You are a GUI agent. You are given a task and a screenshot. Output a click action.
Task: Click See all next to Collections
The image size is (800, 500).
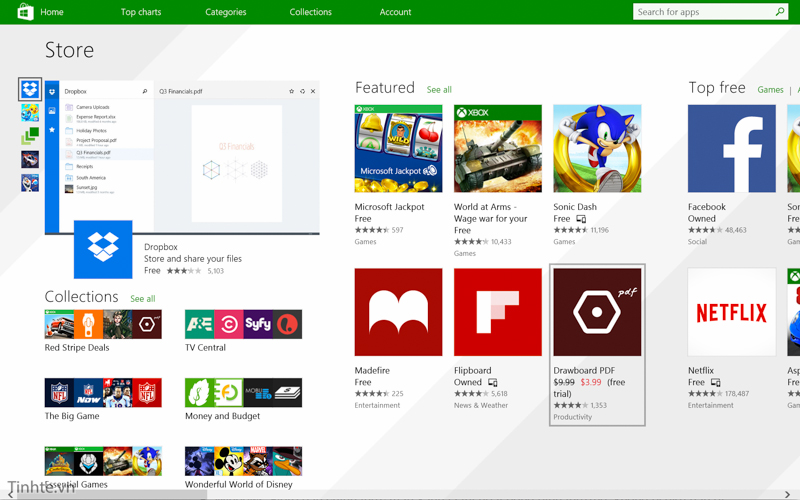pos(143,299)
